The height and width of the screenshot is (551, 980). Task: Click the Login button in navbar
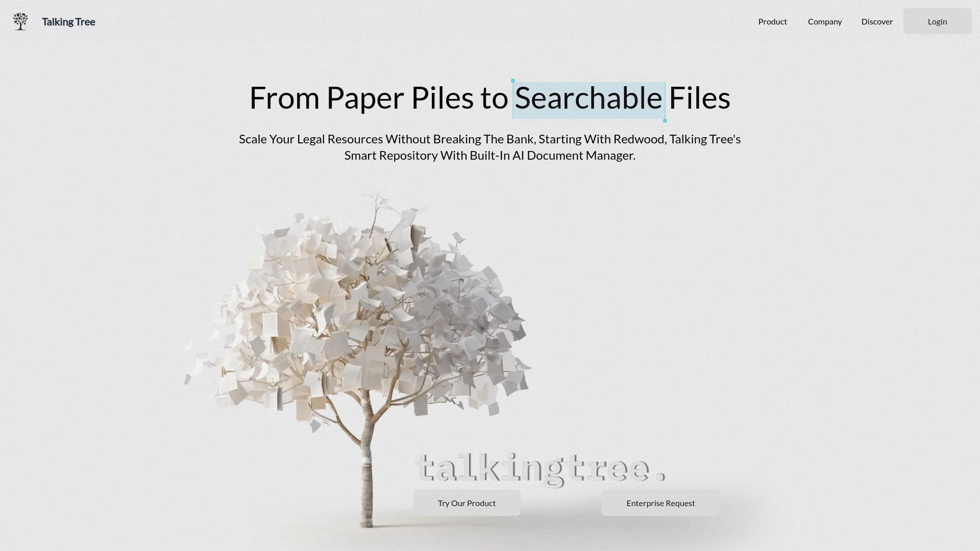click(x=937, y=21)
